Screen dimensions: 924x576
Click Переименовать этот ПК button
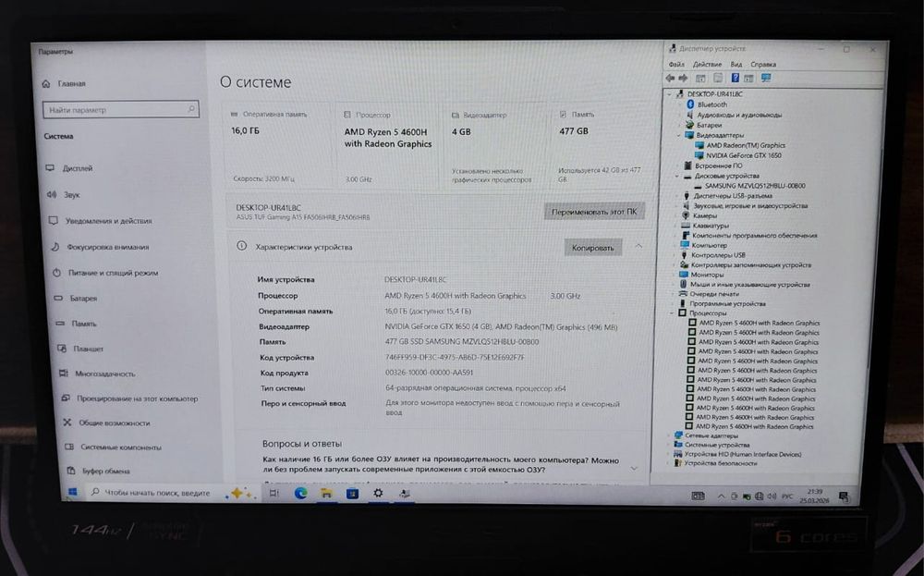tap(594, 212)
